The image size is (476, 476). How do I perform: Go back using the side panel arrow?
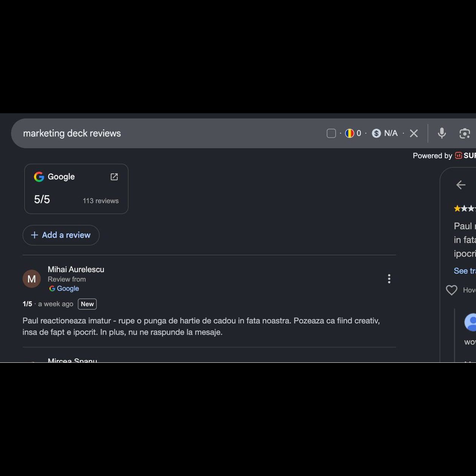click(x=461, y=185)
